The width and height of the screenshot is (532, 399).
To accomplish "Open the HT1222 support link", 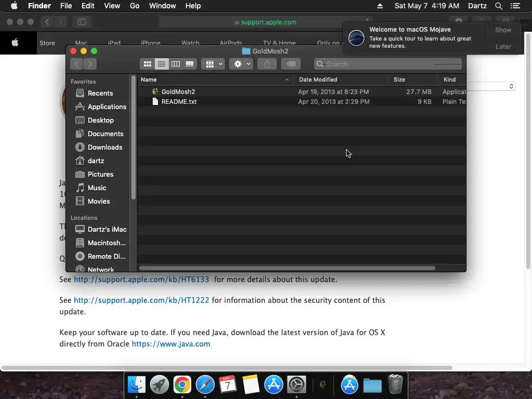I will pyautogui.click(x=141, y=300).
